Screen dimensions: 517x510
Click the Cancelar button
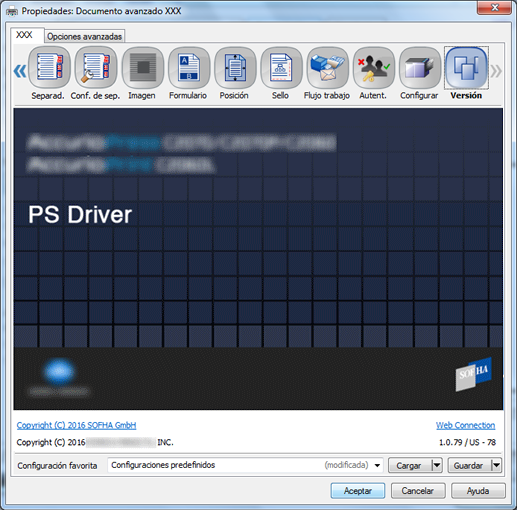pos(418,491)
